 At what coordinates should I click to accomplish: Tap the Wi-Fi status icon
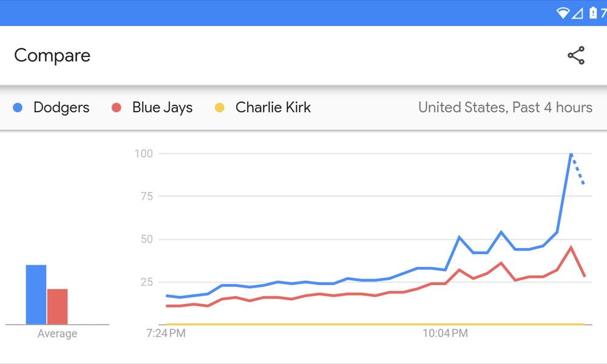(x=563, y=13)
